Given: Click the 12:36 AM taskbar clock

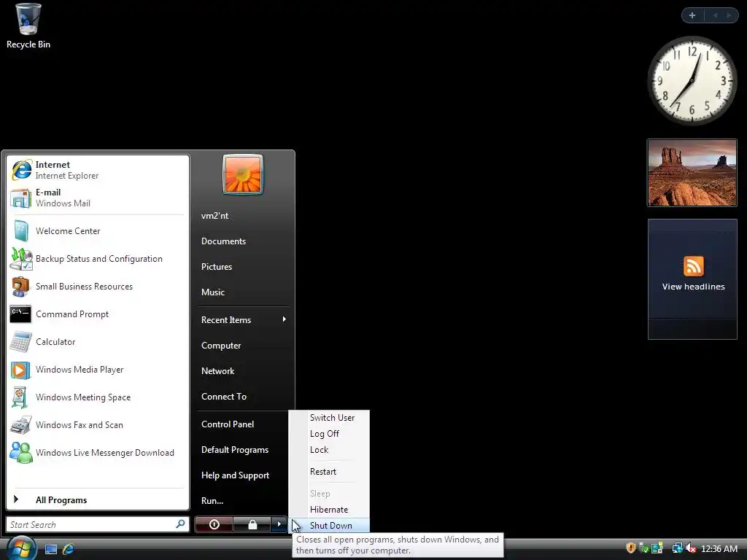Looking at the screenshot, I should coord(719,548).
